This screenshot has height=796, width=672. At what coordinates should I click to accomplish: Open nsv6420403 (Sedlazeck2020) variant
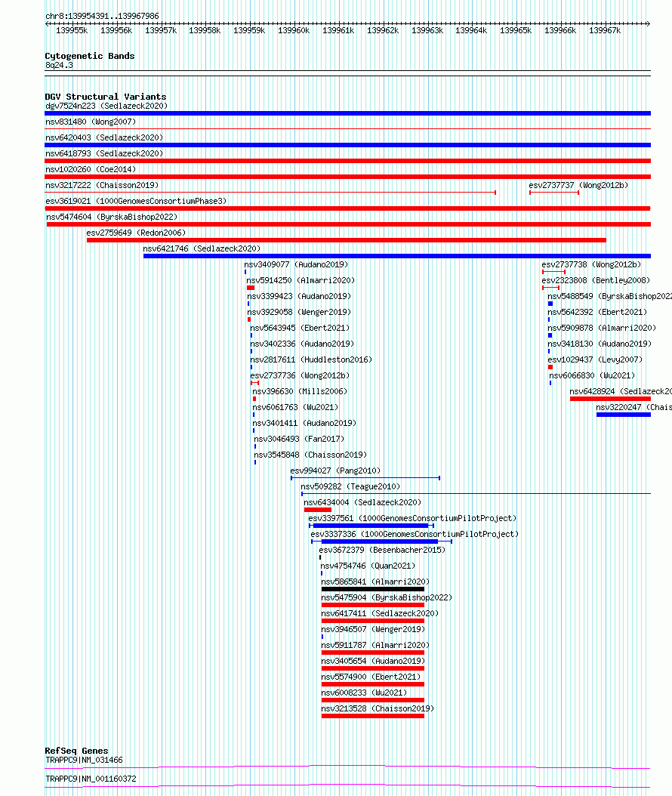(104, 137)
